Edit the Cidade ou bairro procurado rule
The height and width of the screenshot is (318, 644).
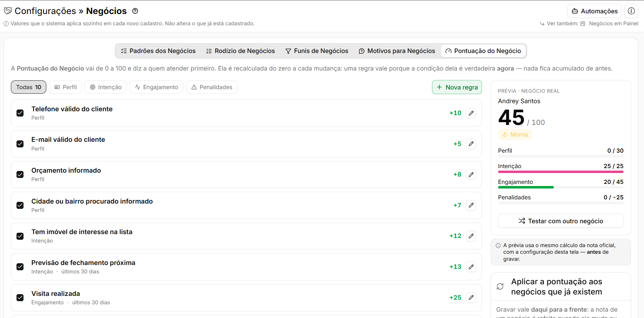[x=471, y=205]
